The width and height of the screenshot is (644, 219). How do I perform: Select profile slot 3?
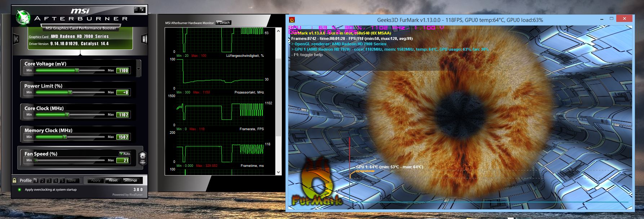click(x=49, y=181)
